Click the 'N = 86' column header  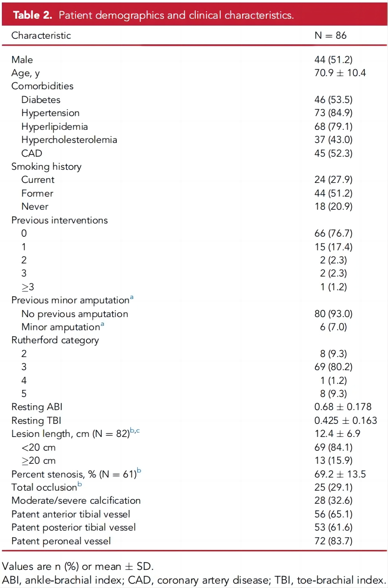coord(330,36)
